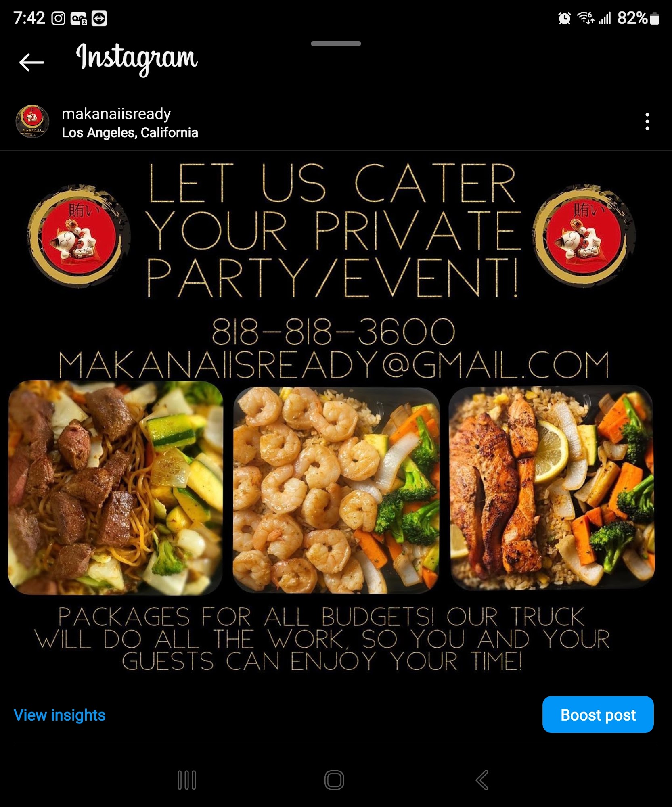Tap the voicemail notification icon
The image size is (672, 807).
[x=79, y=19]
